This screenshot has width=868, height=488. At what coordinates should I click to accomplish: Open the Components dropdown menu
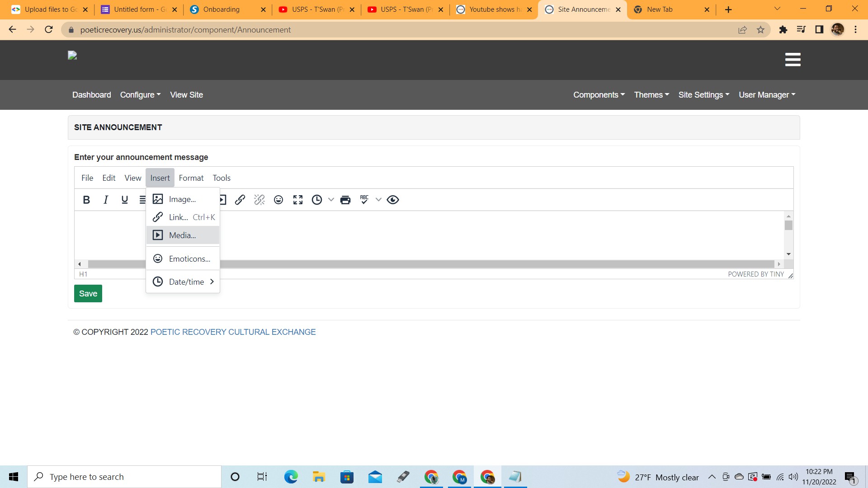tap(599, 95)
